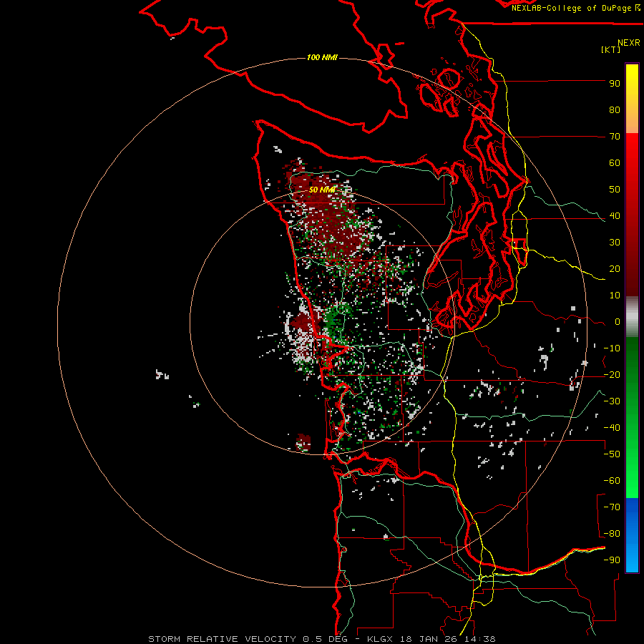Click the NEXLAB-College of DuPage title text
Viewport: 644px width, 644px height.
(572, 8)
